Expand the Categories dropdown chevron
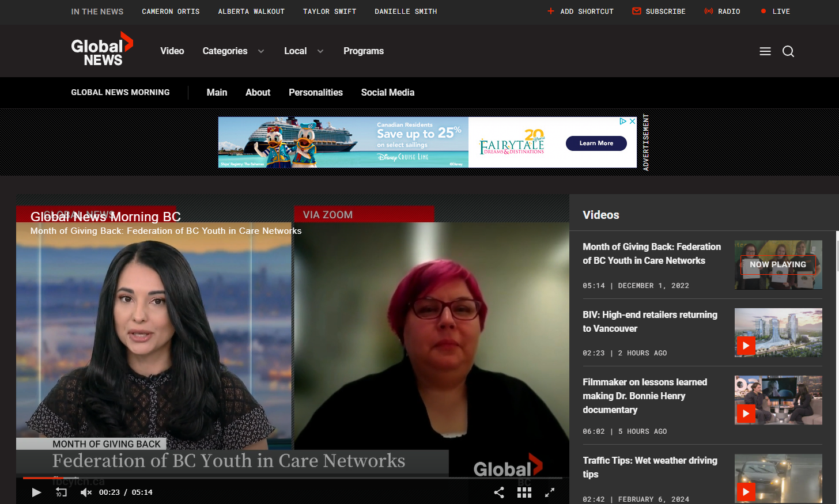The width and height of the screenshot is (839, 504). (x=261, y=51)
